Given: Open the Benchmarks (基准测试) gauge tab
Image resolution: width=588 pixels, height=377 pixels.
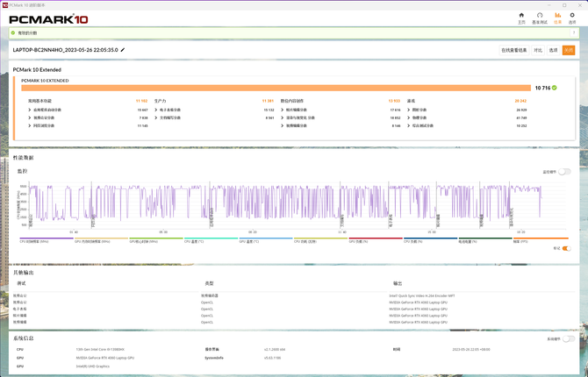Looking at the screenshot, I should click(540, 18).
